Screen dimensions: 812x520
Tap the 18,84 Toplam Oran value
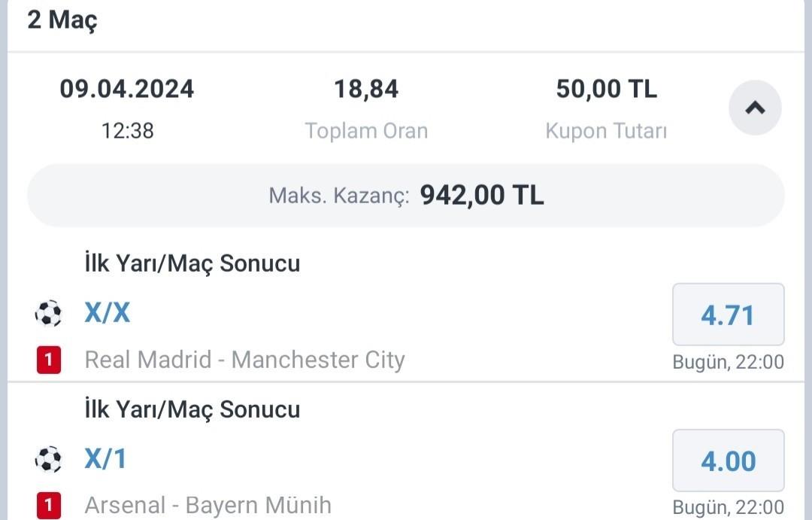(366, 90)
